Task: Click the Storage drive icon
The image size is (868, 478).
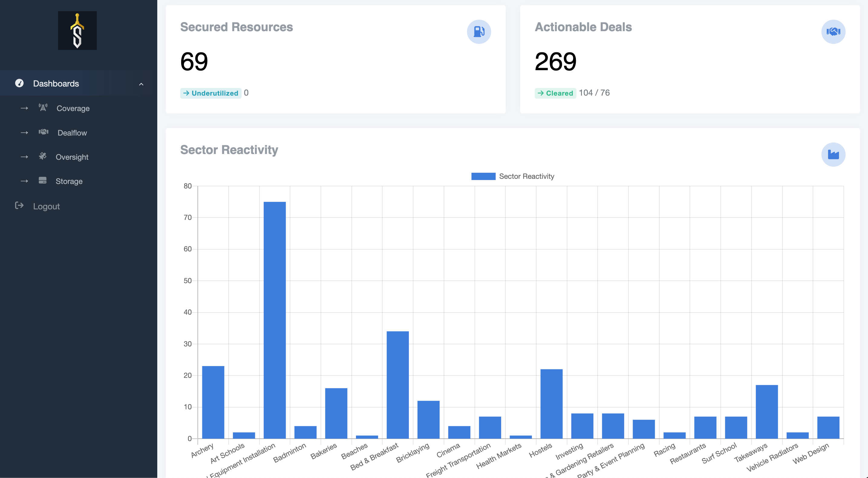Action: tap(42, 181)
